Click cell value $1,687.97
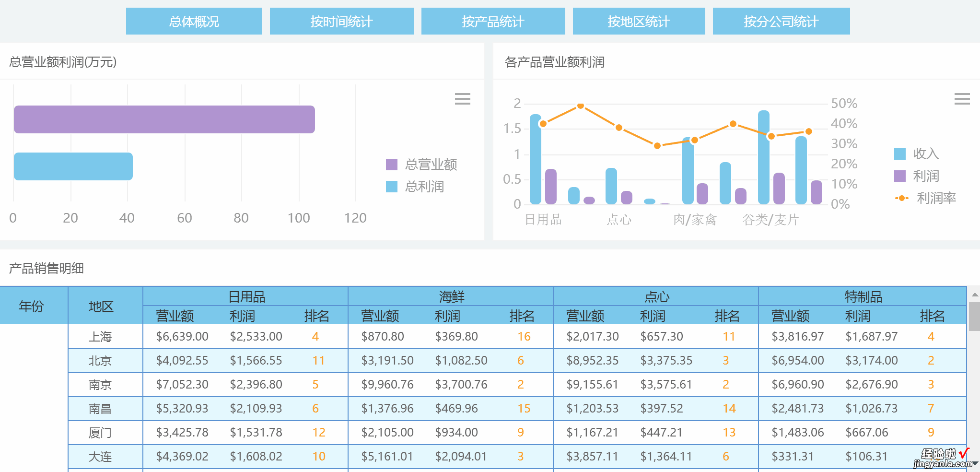 (x=872, y=337)
